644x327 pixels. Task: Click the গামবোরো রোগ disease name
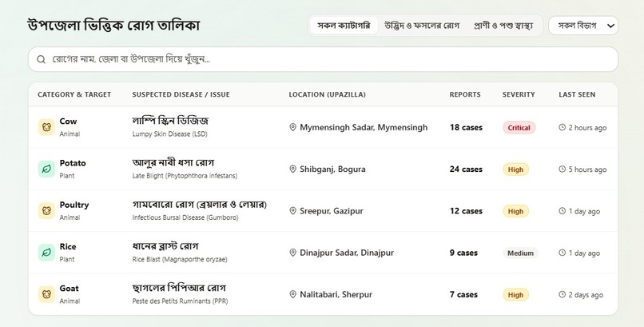[200, 204]
